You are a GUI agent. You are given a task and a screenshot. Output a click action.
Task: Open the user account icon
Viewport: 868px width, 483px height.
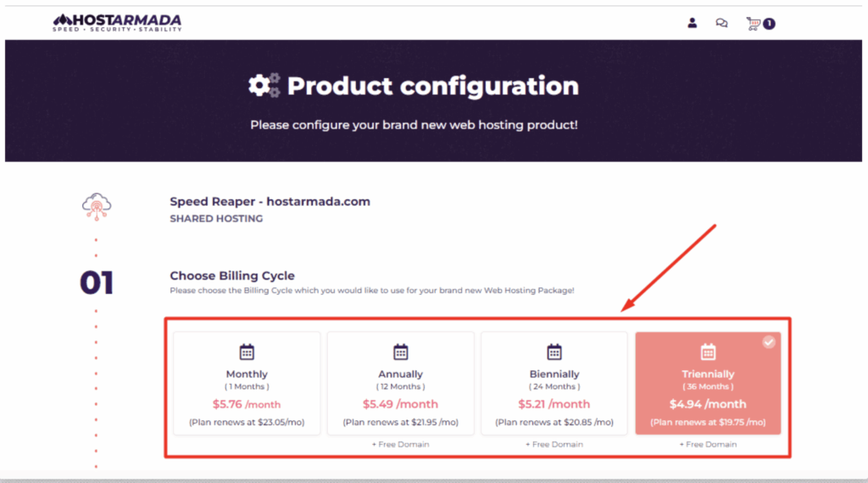pos(692,23)
